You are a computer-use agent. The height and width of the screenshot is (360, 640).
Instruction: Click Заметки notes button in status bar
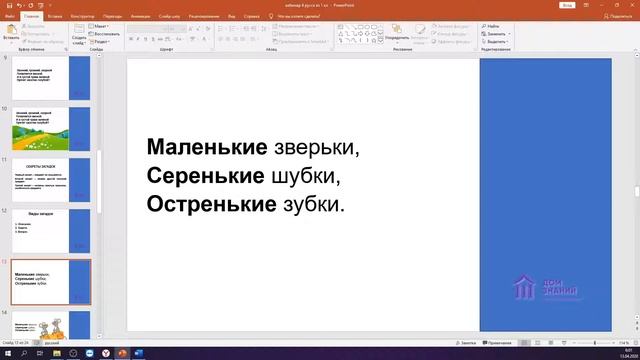[466, 343]
